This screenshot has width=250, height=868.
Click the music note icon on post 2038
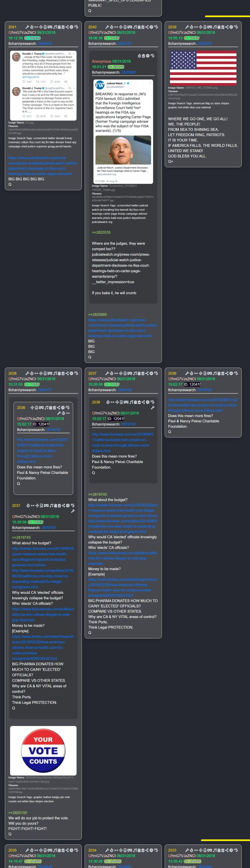55,373
